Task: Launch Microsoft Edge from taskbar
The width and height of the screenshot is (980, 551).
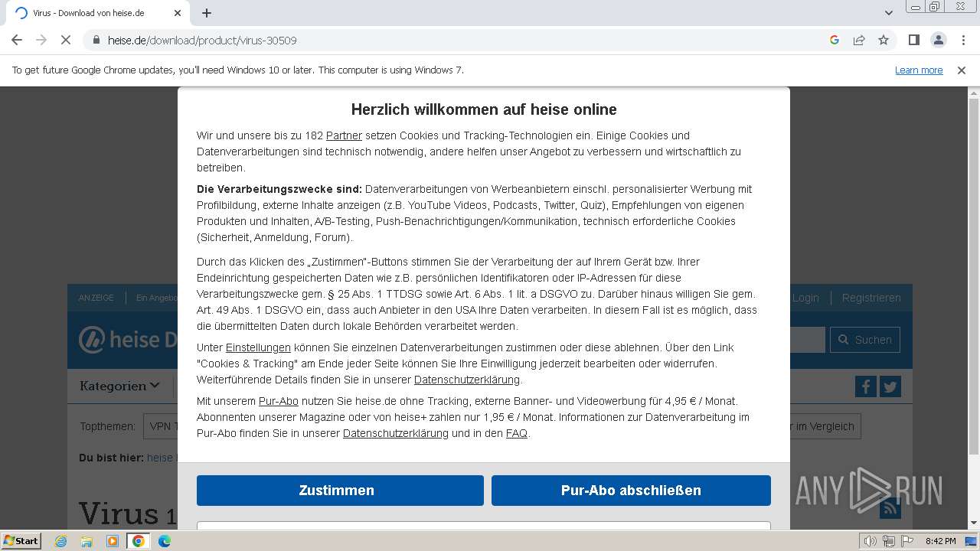Action: (x=165, y=541)
